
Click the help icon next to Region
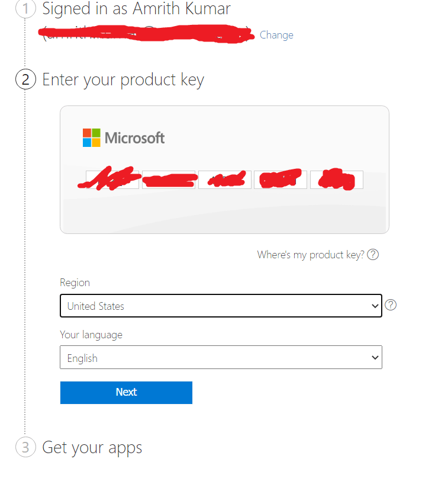click(x=391, y=305)
